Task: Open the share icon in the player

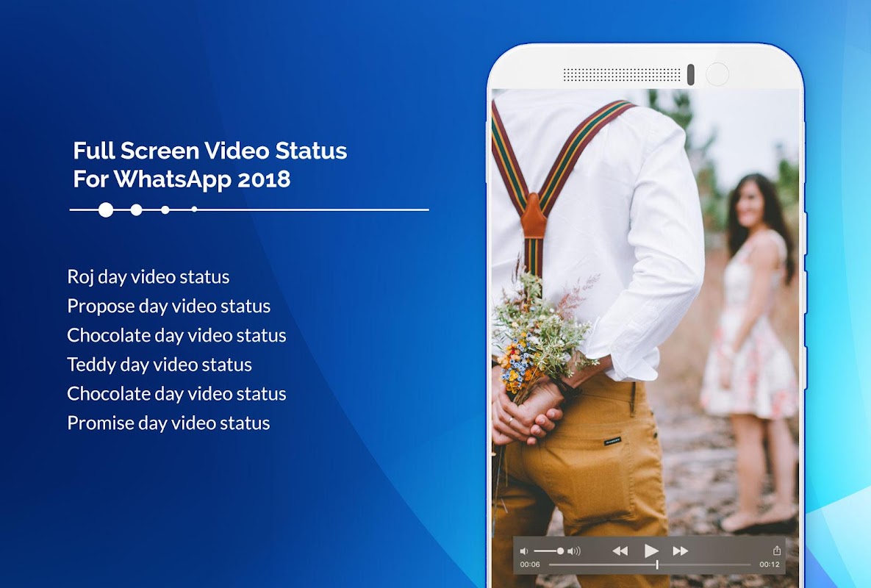Action: (777, 551)
